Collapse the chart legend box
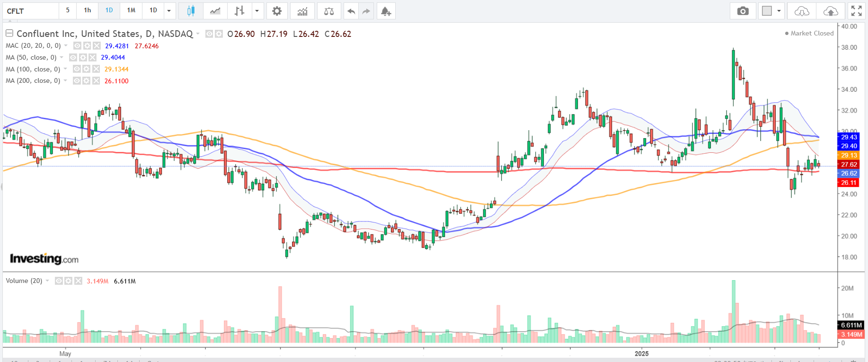This screenshot has width=868, height=362. (9, 33)
